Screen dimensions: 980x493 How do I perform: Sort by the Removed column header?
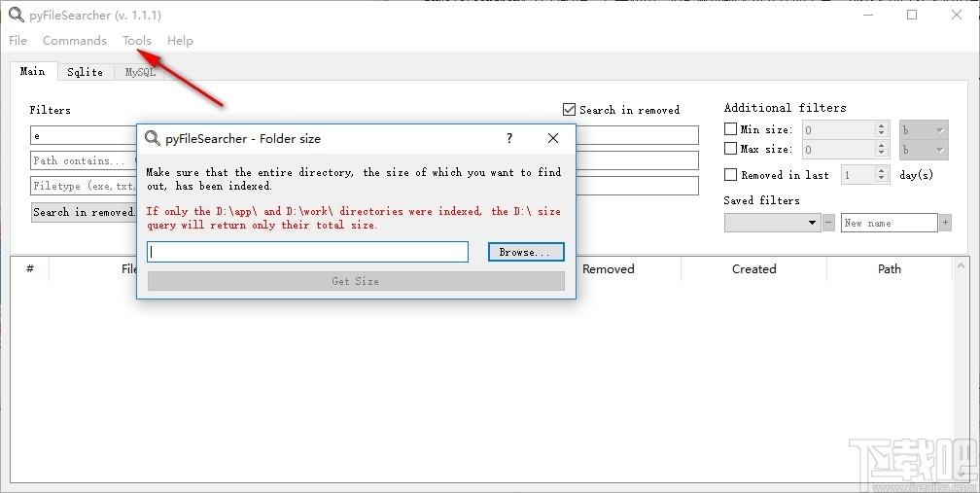(x=609, y=268)
